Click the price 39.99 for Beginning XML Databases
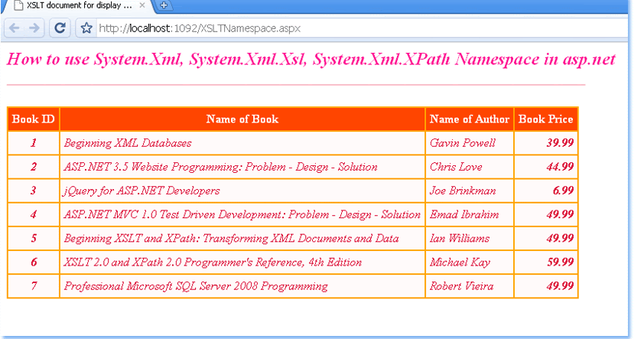644x339 pixels. (560, 143)
